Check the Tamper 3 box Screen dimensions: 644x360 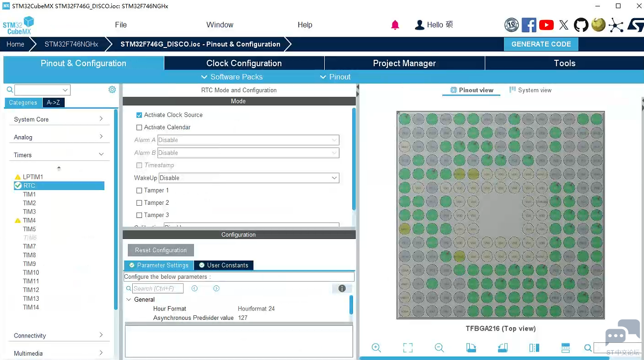(139, 215)
